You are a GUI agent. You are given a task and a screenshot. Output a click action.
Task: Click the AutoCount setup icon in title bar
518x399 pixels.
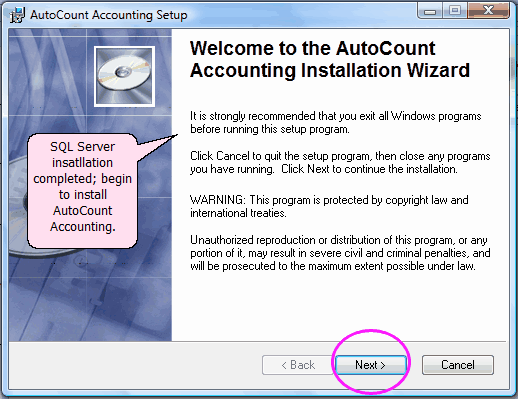click(x=17, y=15)
